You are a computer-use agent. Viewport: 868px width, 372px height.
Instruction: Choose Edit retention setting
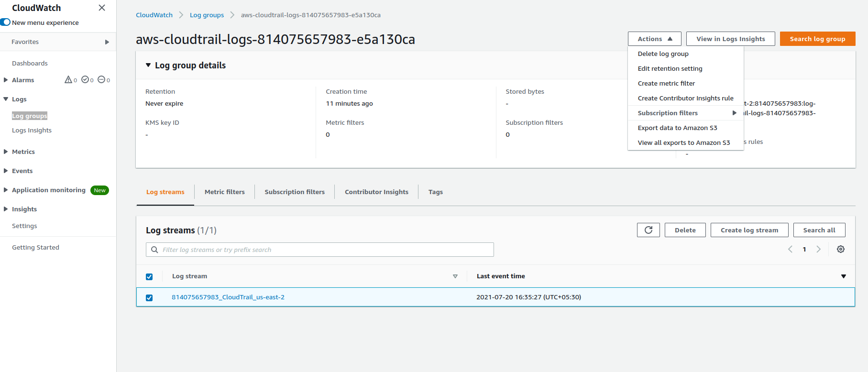pyautogui.click(x=685, y=68)
